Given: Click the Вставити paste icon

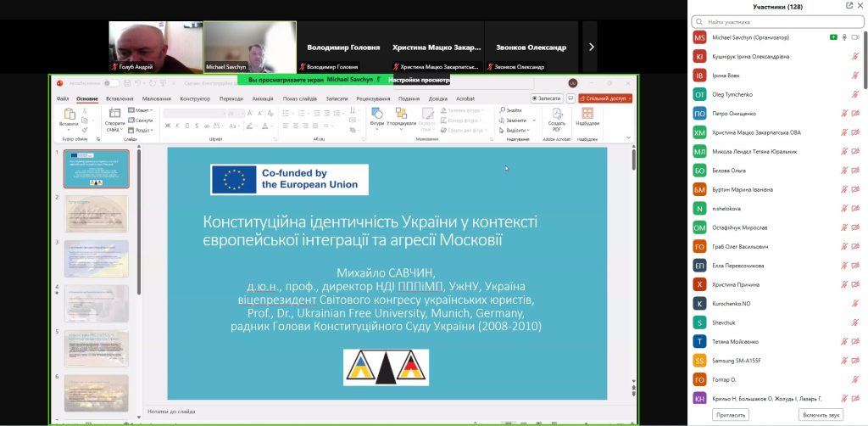Looking at the screenshot, I should pyautogui.click(x=69, y=115).
